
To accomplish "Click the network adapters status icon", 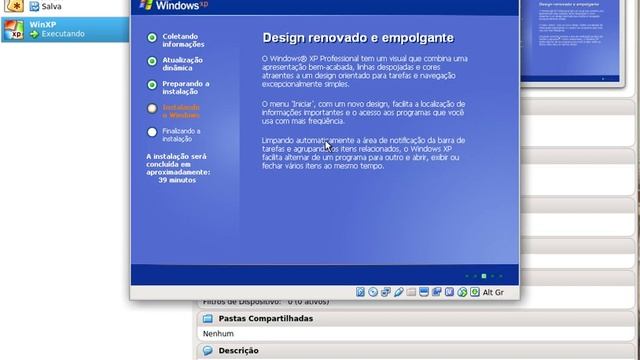I will point(386,292).
